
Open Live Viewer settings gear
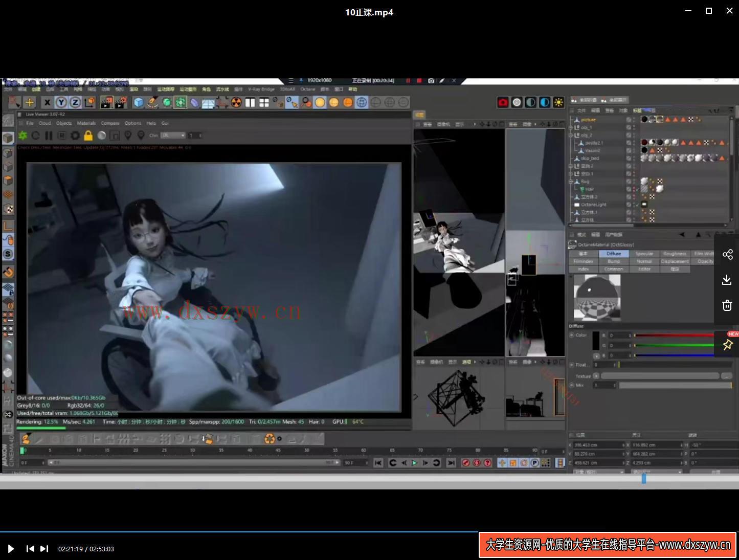coord(75,136)
